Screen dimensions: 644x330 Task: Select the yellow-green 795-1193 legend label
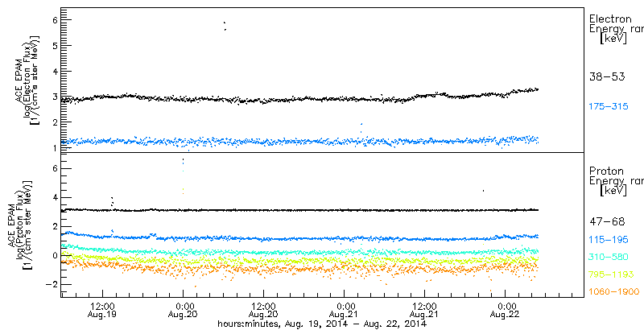click(611, 274)
